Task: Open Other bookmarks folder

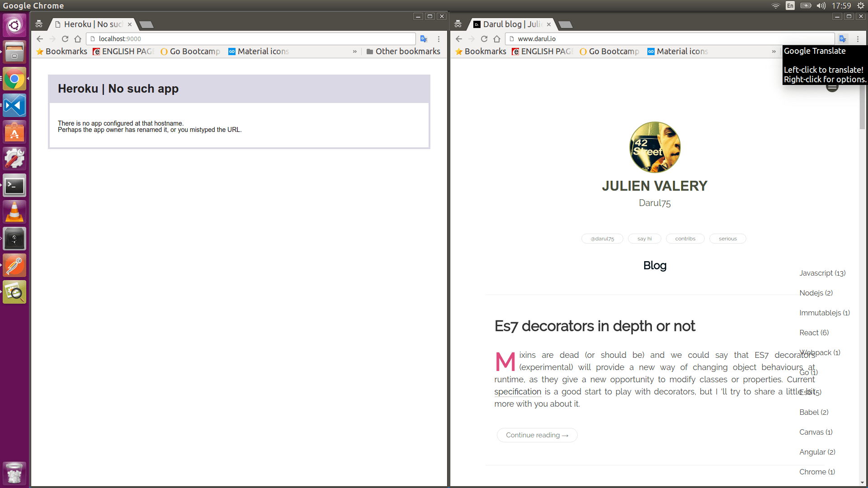Action: click(x=403, y=52)
